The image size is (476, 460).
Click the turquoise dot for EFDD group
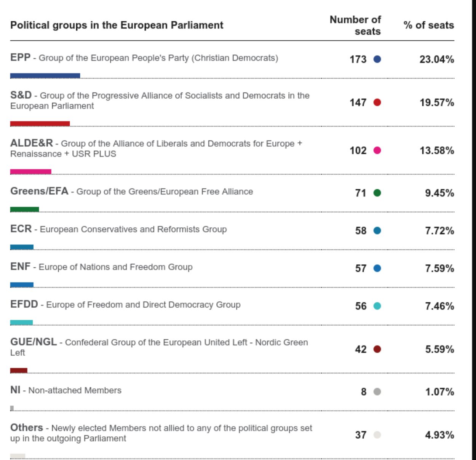click(377, 306)
